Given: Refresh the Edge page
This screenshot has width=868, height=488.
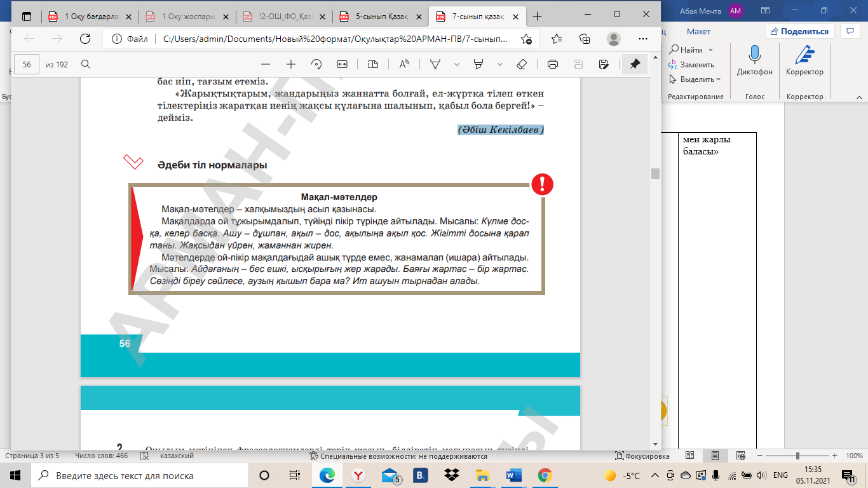Looking at the screenshot, I should 85,39.
